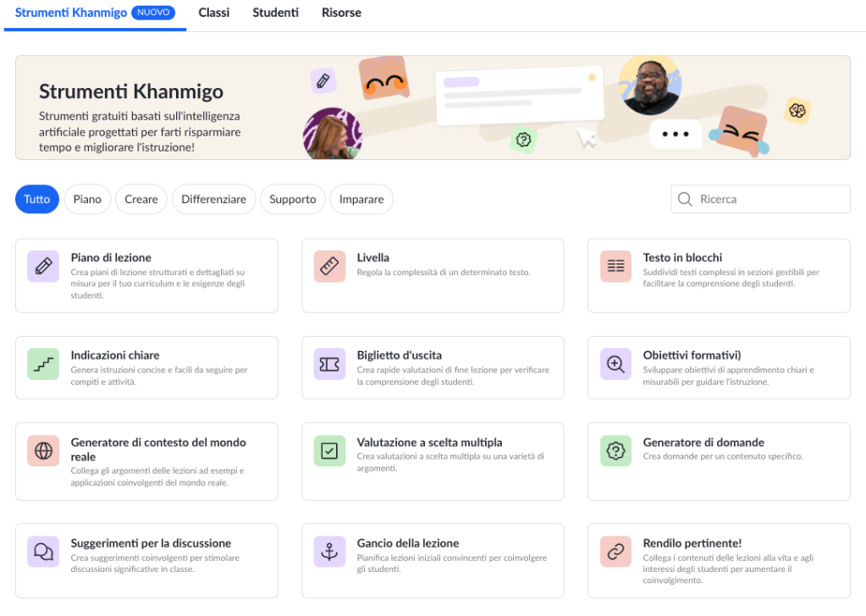The height and width of the screenshot is (616, 866).
Task: Open the Generatore di domande tool title
Action: (x=703, y=443)
